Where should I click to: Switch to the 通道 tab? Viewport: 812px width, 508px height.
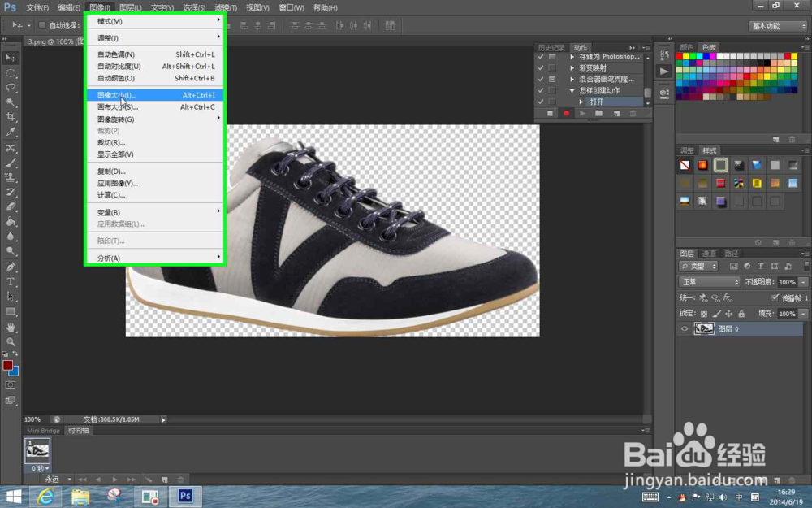tap(708, 254)
